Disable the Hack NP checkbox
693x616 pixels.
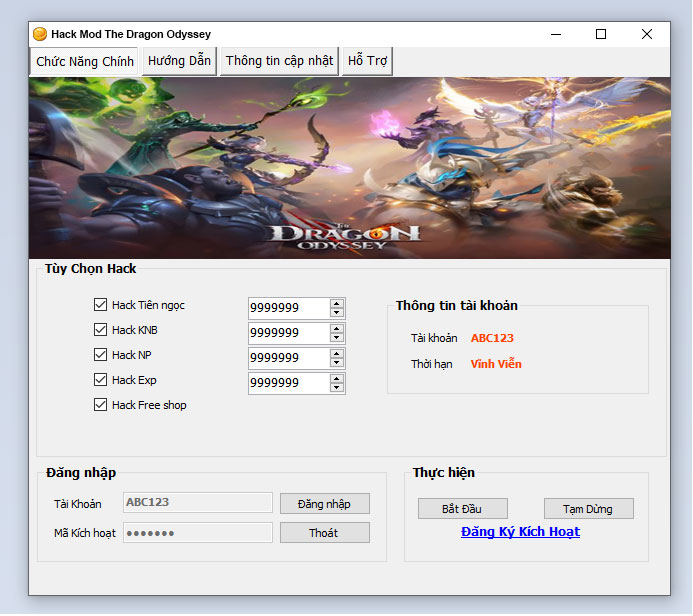tap(100, 354)
